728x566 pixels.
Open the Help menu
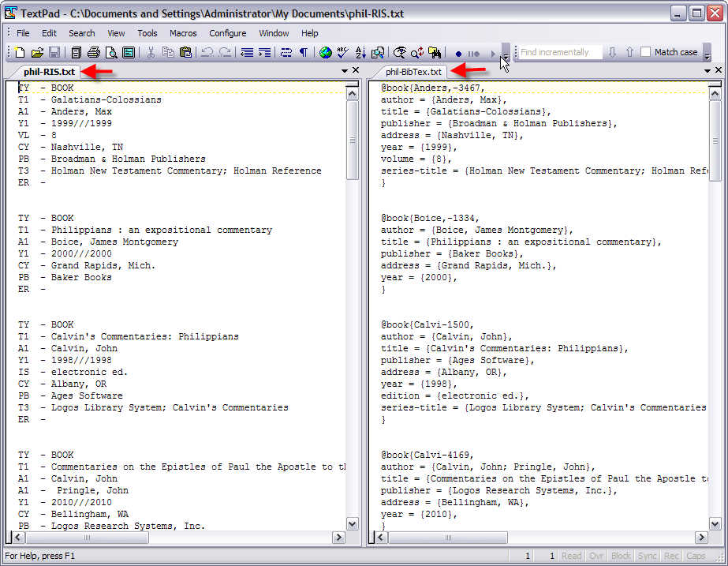[x=310, y=33]
